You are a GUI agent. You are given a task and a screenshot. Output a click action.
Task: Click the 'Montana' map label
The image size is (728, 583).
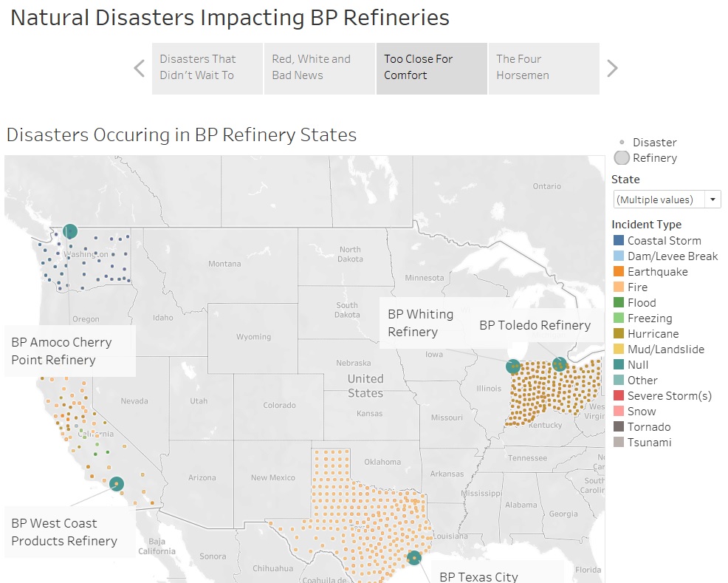coord(224,264)
